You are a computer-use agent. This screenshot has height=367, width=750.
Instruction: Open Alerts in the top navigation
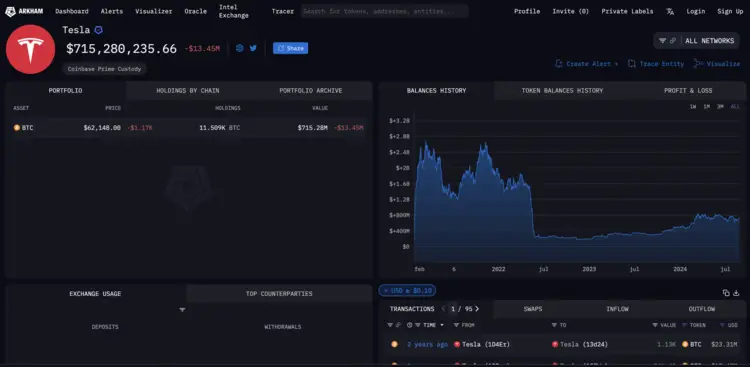click(111, 11)
